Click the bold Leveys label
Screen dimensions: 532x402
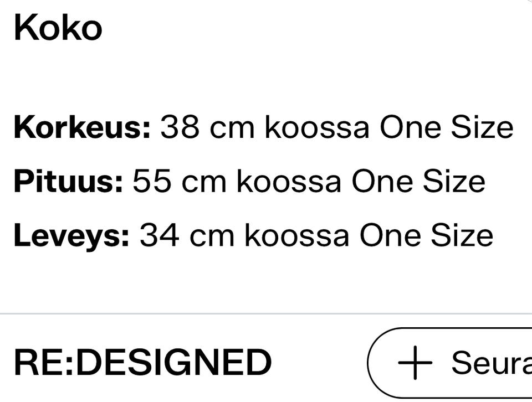[71, 235]
